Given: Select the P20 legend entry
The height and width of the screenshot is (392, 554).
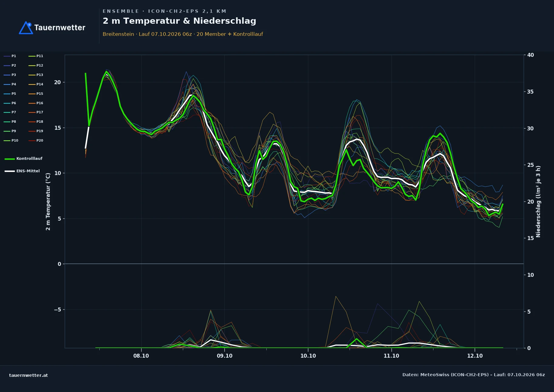Looking at the screenshot, I should point(36,140).
